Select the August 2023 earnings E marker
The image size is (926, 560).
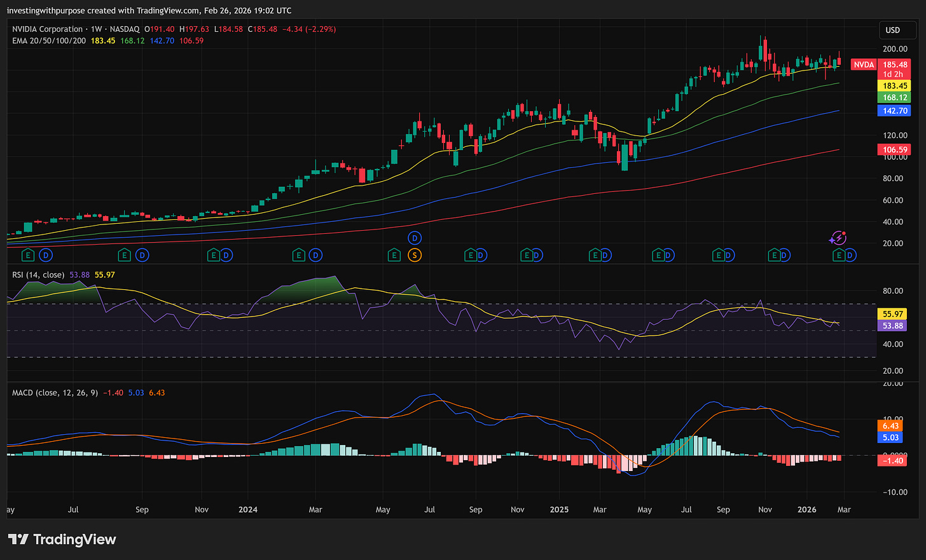(x=125, y=255)
